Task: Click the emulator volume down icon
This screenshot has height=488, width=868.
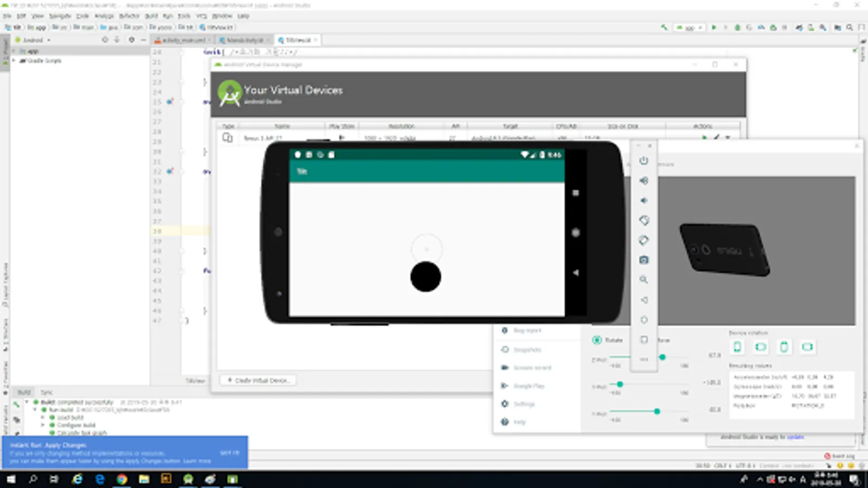Action: pos(643,201)
